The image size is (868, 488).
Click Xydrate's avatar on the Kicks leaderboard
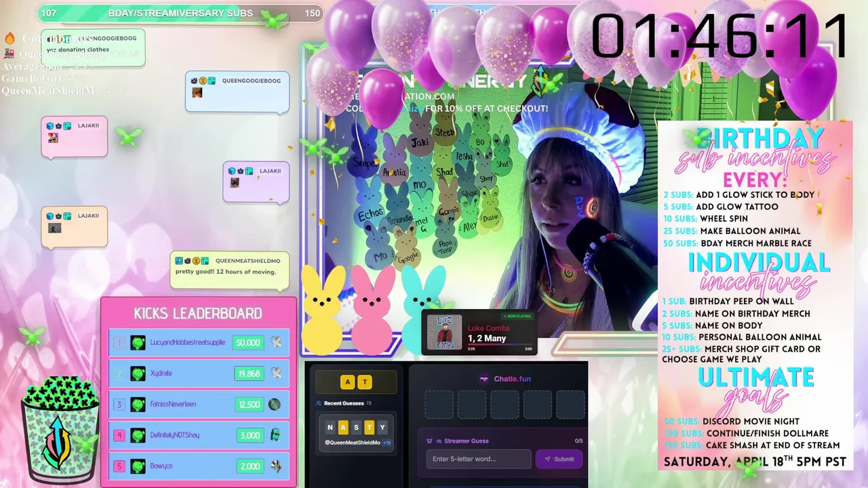(138, 373)
